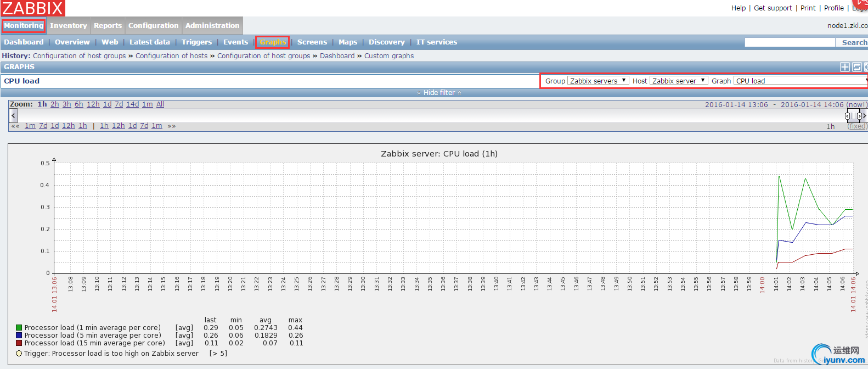Open the Get support link

(773, 8)
